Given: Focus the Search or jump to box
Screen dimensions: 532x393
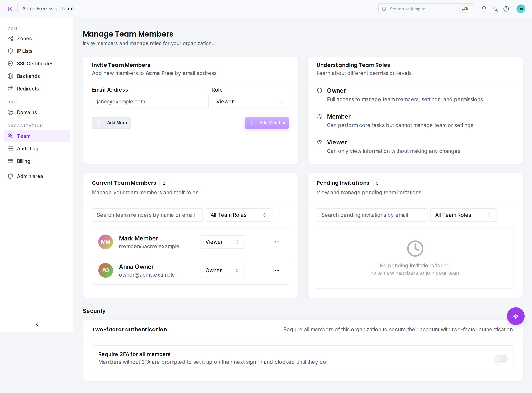Looking at the screenshot, I should pyautogui.click(x=426, y=9).
